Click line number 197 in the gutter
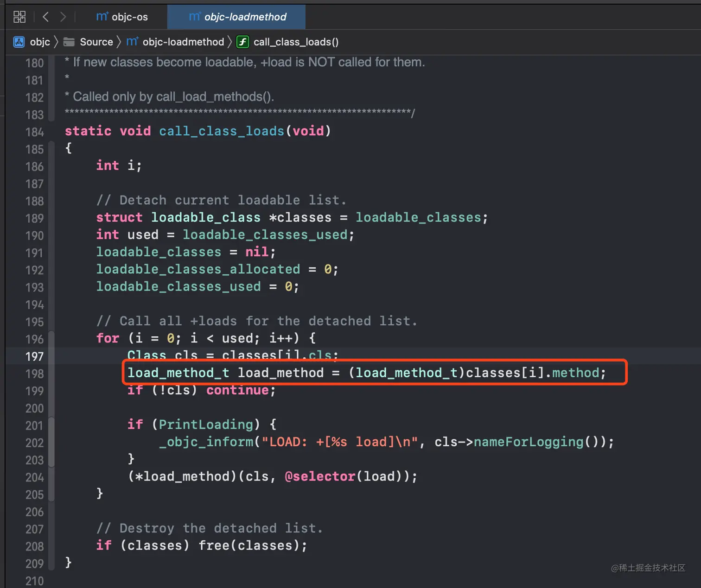 (x=34, y=357)
